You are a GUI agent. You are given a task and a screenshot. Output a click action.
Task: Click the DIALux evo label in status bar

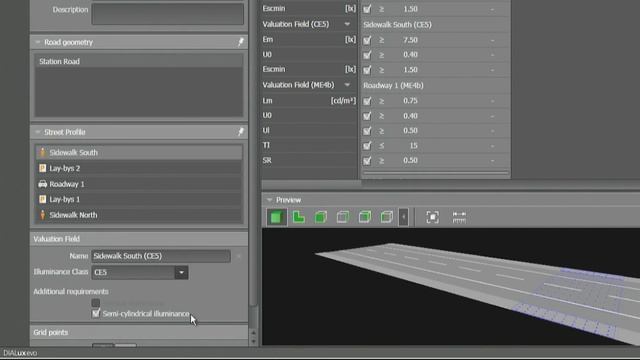pyautogui.click(x=20, y=353)
